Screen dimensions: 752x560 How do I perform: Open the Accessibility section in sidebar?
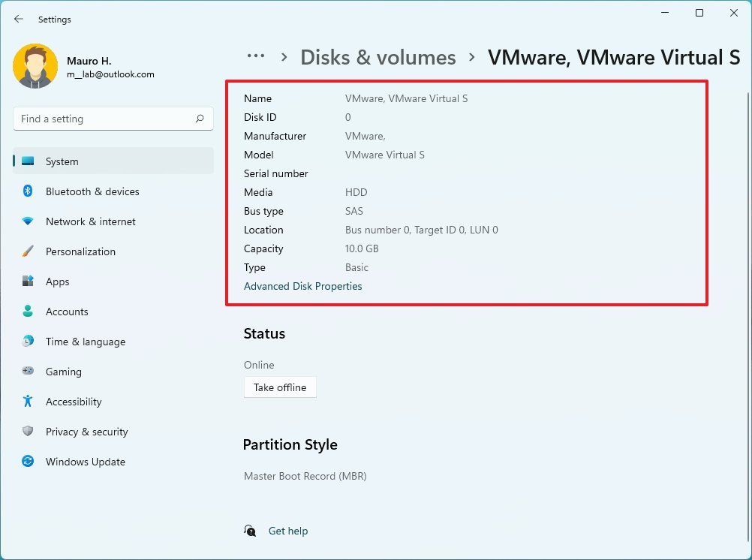click(73, 401)
